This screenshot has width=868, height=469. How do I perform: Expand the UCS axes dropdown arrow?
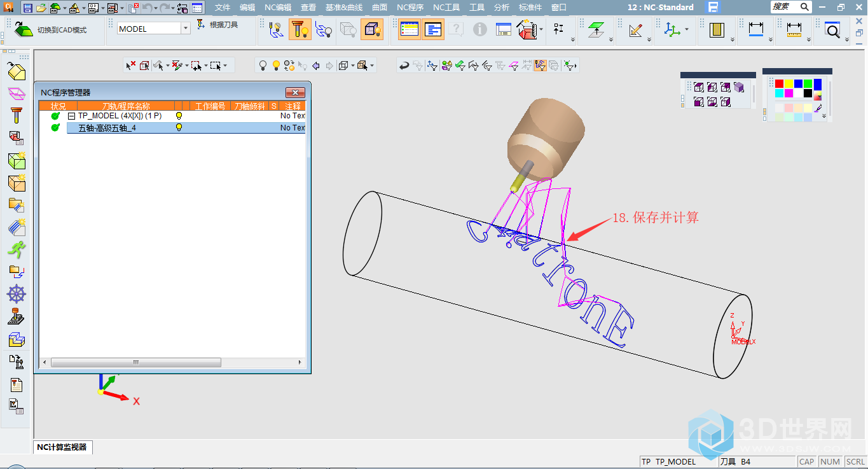[x=687, y=29]
